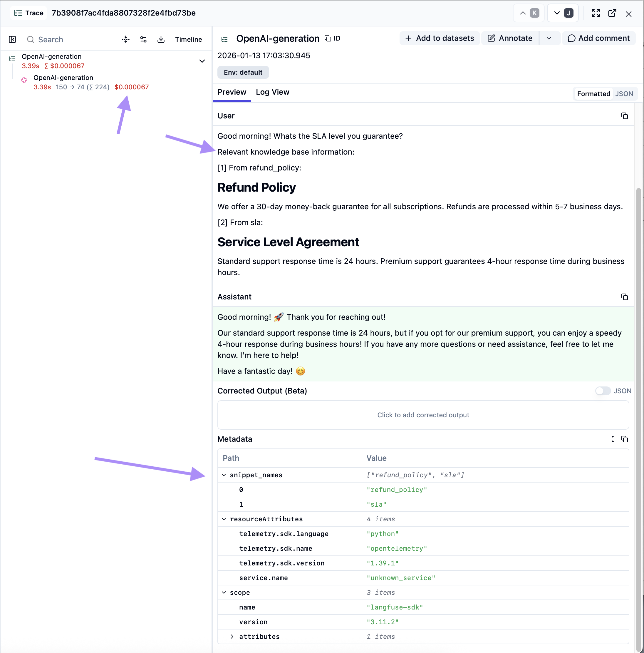Collapse the resourceAttributes metadata row
The image size is (644, 653).
224,519
